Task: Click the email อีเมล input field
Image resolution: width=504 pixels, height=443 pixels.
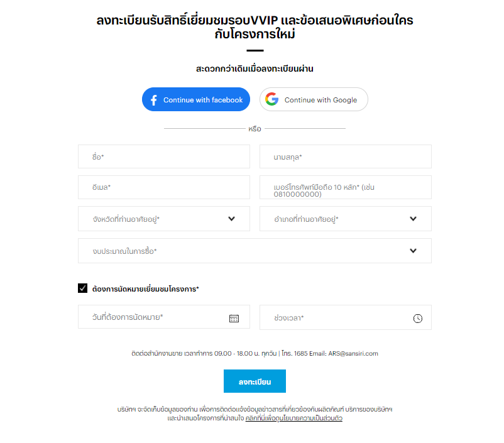Action: click(164, 187)
